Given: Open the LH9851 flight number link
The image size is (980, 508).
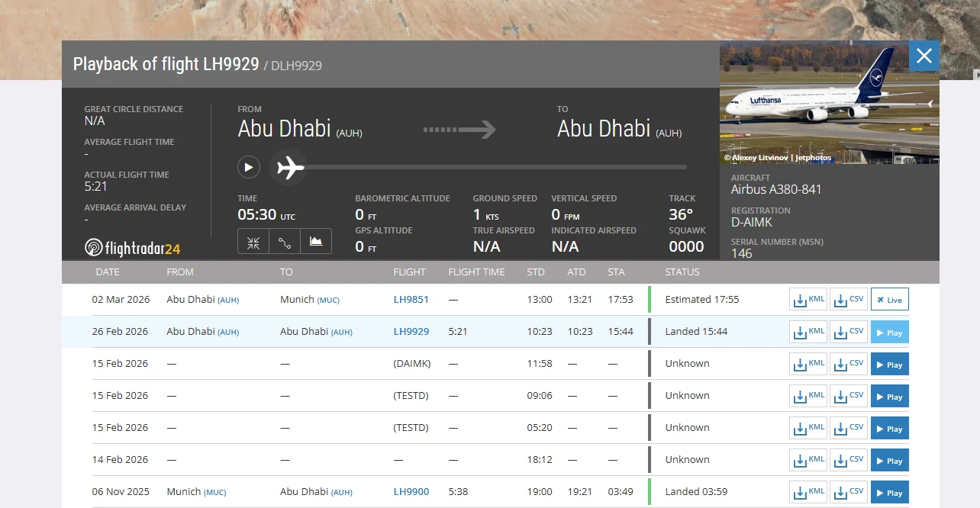Looking at the screenshot, I should pyautogui.click(x=411, y=300).
